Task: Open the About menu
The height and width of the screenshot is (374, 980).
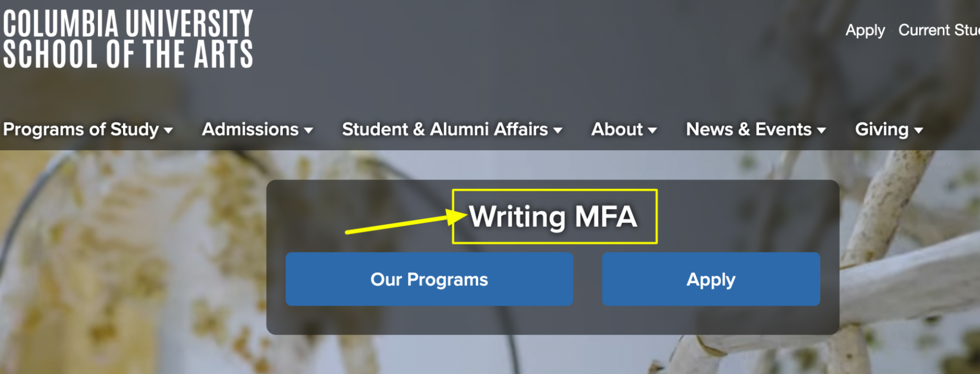Action: point(617,130)
